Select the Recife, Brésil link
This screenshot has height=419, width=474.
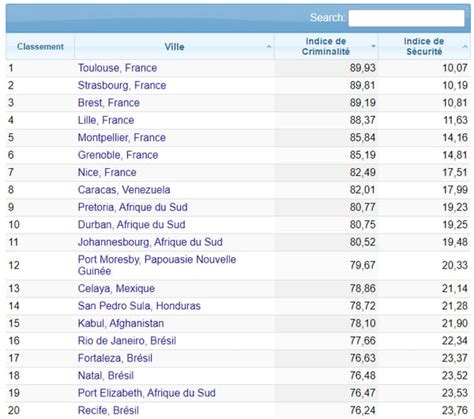[x=108, y=410]
